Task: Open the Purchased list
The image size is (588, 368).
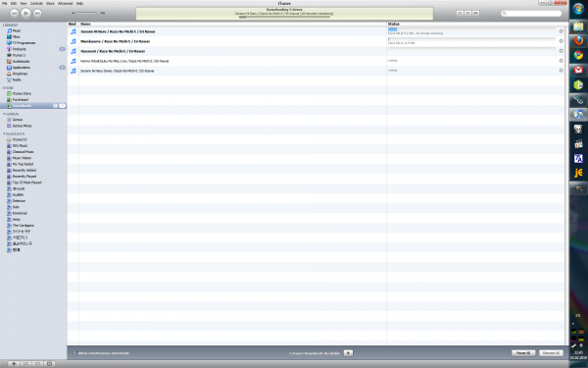Action: pos(21,99)
